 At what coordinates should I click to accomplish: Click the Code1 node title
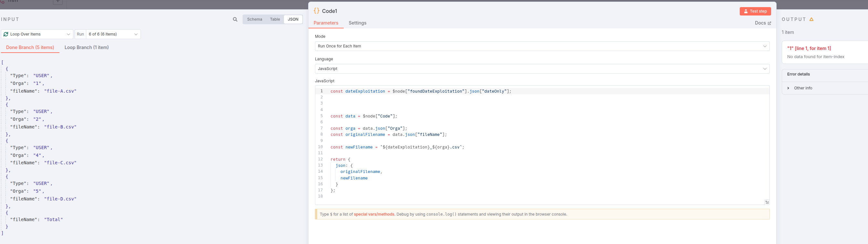[329, 11]
